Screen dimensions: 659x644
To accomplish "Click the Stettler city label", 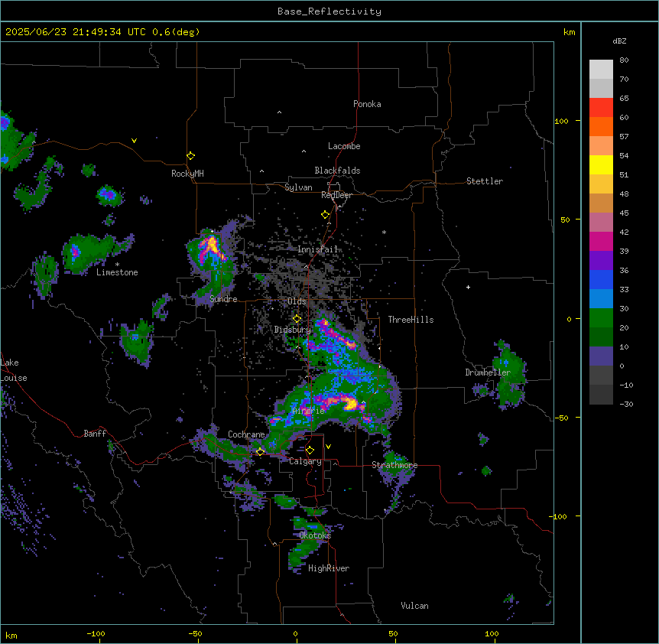I will pyautogui.click(x=485, y=181).
